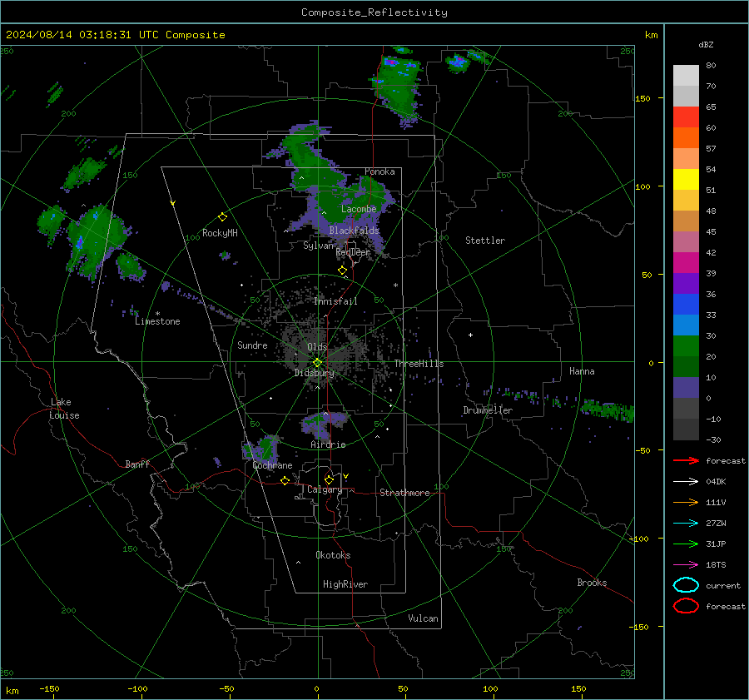
Task: Click the Ponoka town label
Action: pos(379,171)
